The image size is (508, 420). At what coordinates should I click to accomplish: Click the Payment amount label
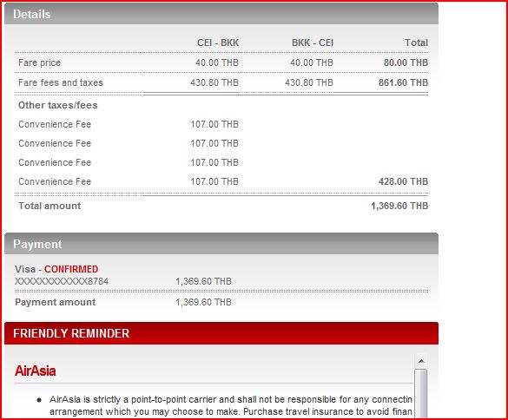pyautogui.click(x=55, y=302)
